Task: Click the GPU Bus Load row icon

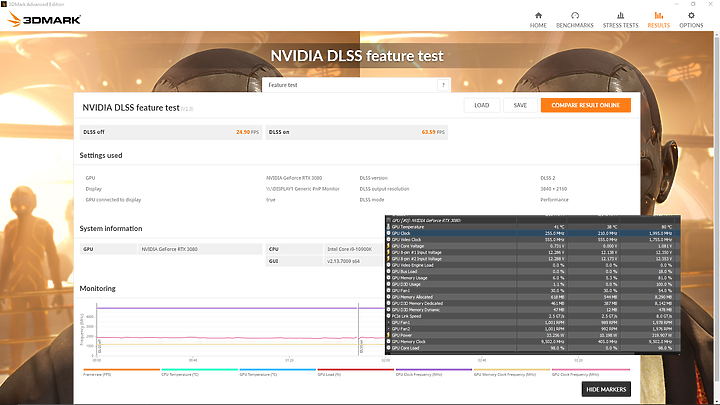Action: click(x=388, y=271)
